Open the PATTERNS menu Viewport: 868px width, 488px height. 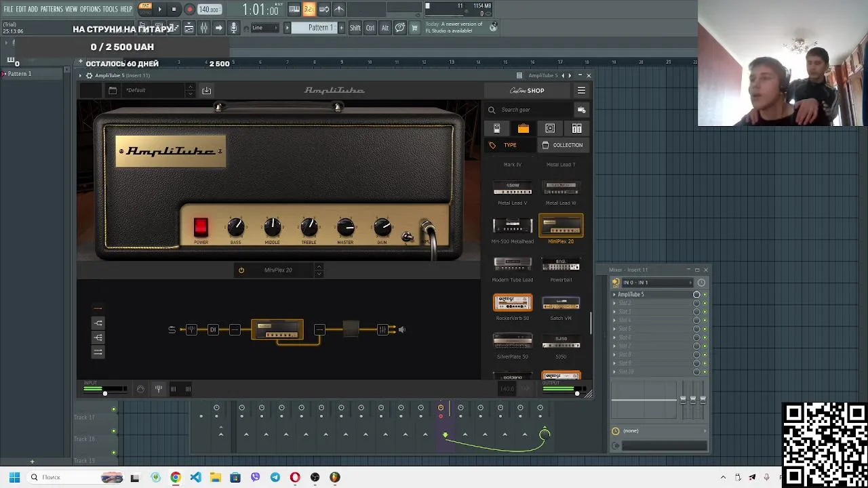[52, 9]
